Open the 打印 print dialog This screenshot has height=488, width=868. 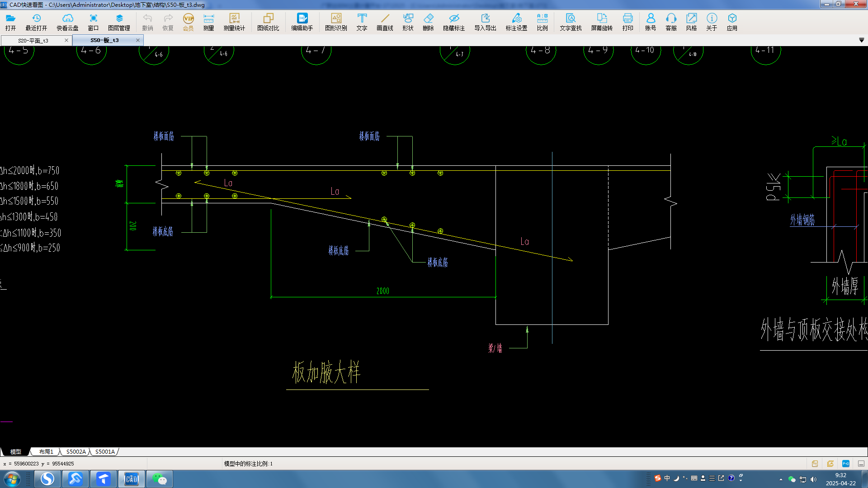tap(627, 22)
